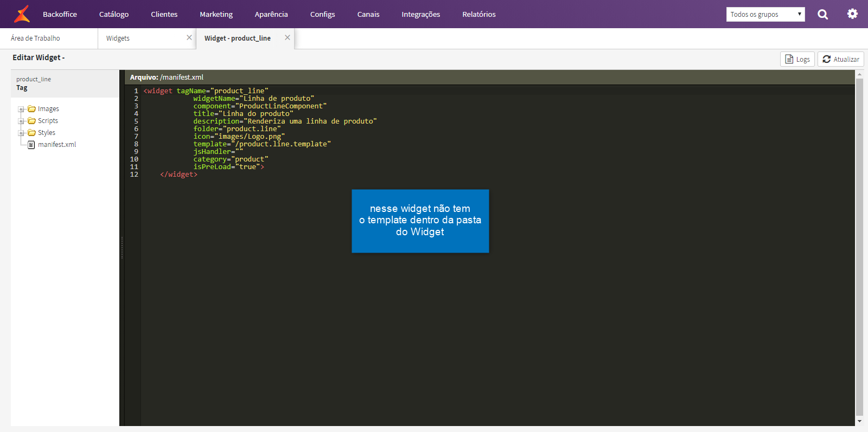Click the title="Linha do produto" line

pos(243,114)
